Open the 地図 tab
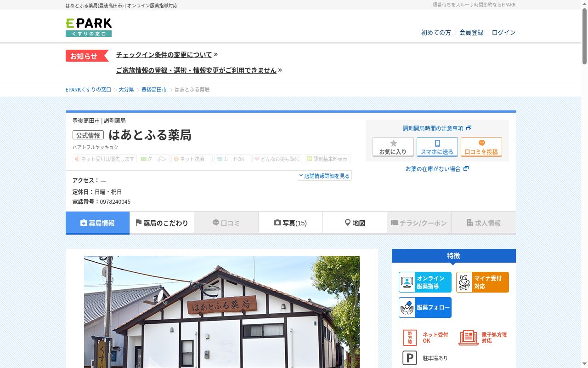The width and height of the screenshot is (588, 368). 355,223
